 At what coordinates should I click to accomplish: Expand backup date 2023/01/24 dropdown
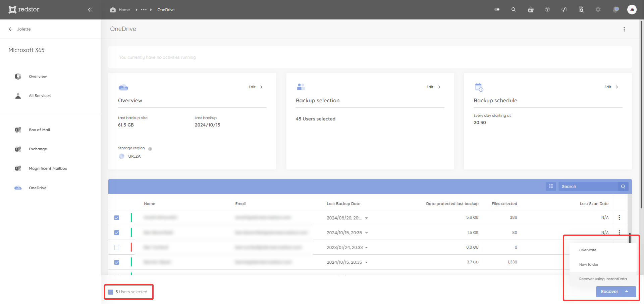(366, 248)
